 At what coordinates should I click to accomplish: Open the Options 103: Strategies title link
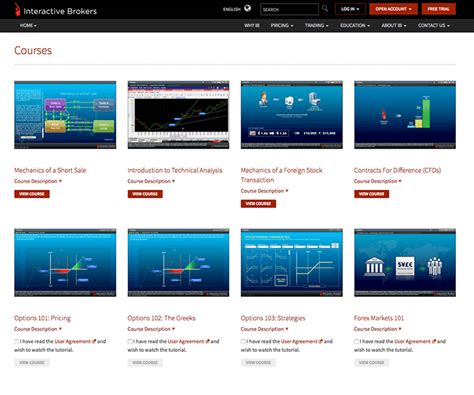coord(273,318)
